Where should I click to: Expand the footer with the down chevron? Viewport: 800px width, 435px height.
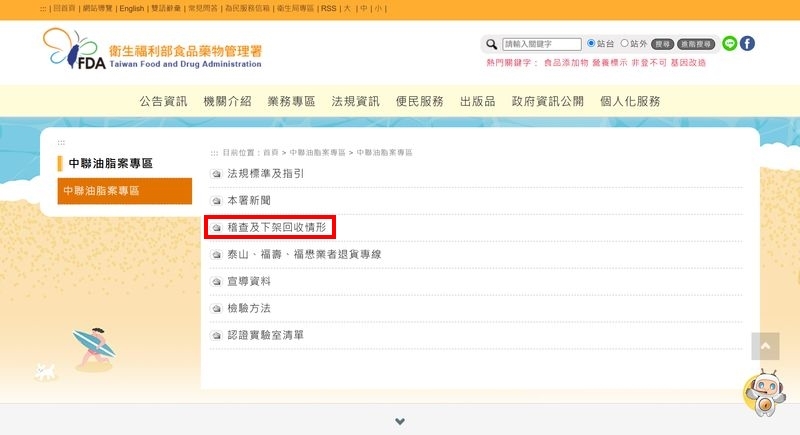coord(400,421)
